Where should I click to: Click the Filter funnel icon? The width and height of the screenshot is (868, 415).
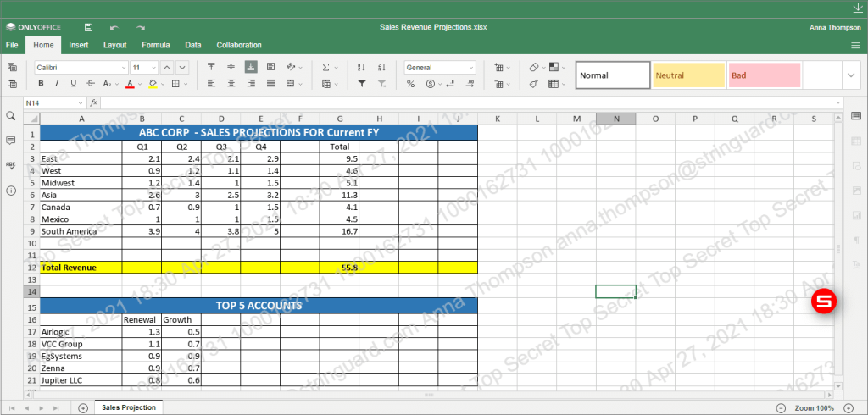pos(361,84)
